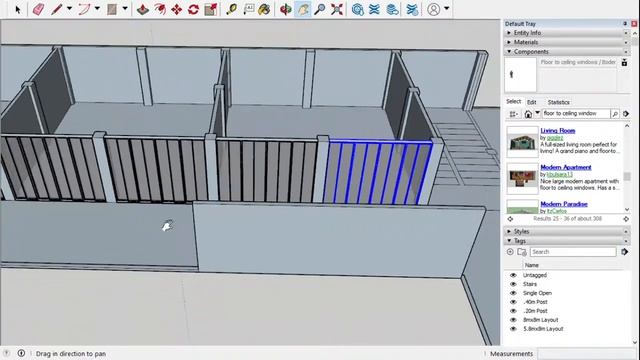This screenshot has width=640, height=360.
Task: Select the Text label tool
Action: coord(249,9)
